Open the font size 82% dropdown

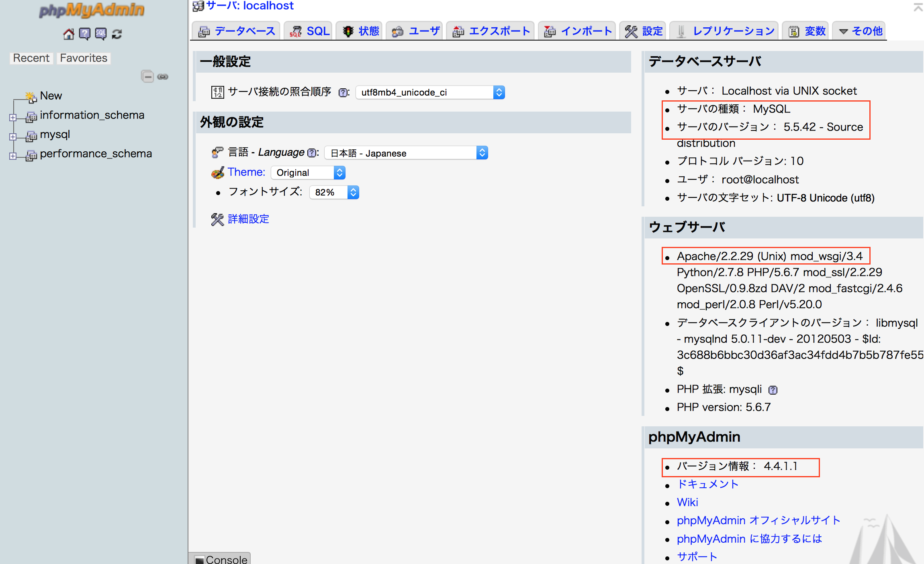tap(334, 192)
